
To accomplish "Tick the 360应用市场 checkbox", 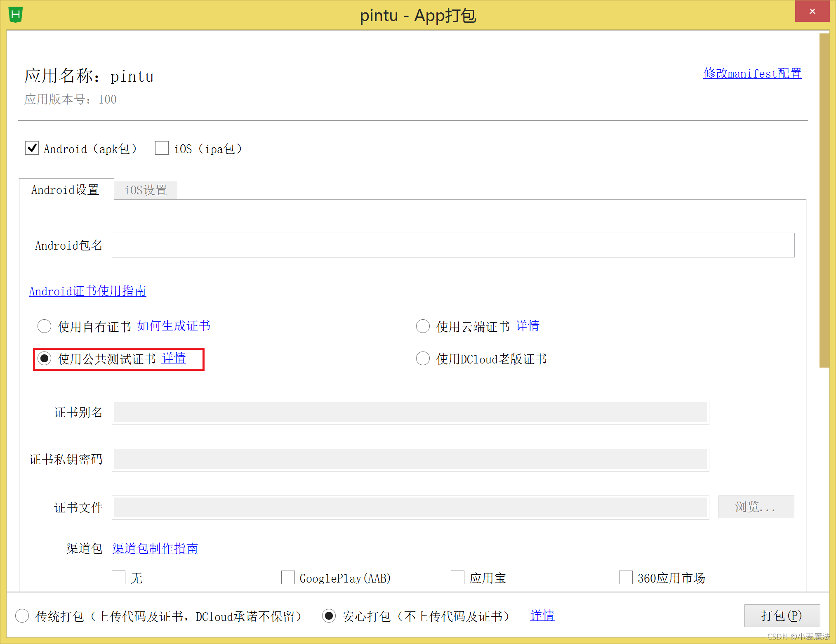I will 626,578.
